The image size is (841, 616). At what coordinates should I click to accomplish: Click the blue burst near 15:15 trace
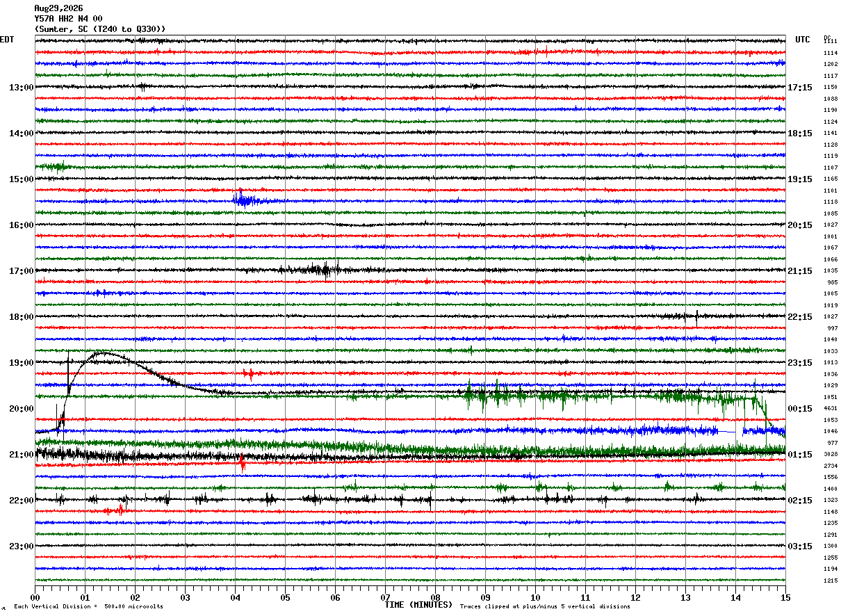click(245, 200)
